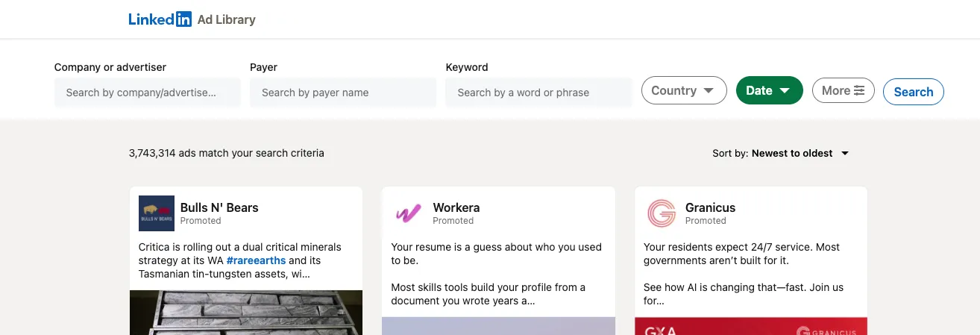Click the Search button
This screenshot has width=980, height=335.
[x=914, y=92]
